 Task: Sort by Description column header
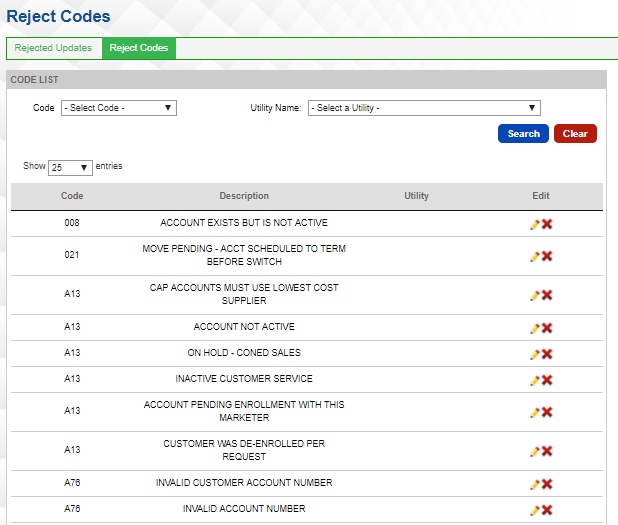pyautogui.click(x=244, y=196)
